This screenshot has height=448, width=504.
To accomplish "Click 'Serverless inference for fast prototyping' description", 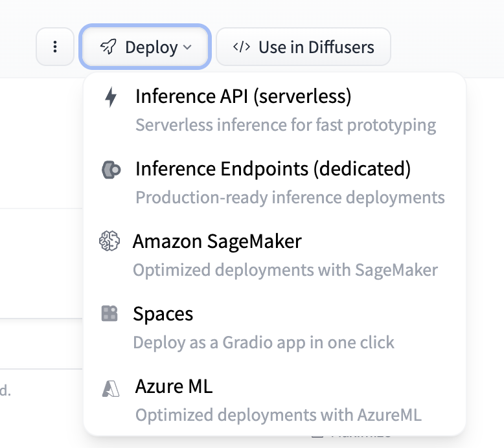I will (x=285, y=125).
